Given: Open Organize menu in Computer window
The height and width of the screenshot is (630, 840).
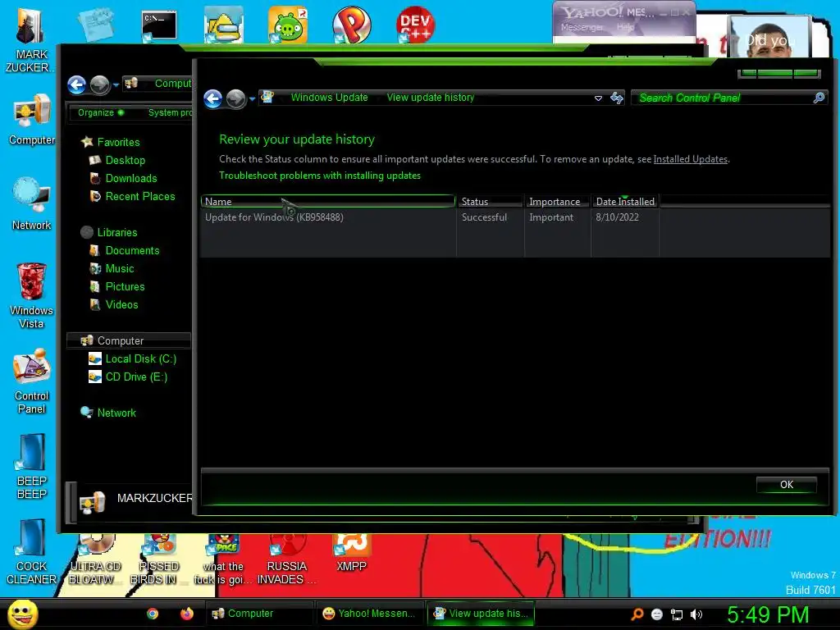Looking at the screenshot, I should tap(101, 112).
